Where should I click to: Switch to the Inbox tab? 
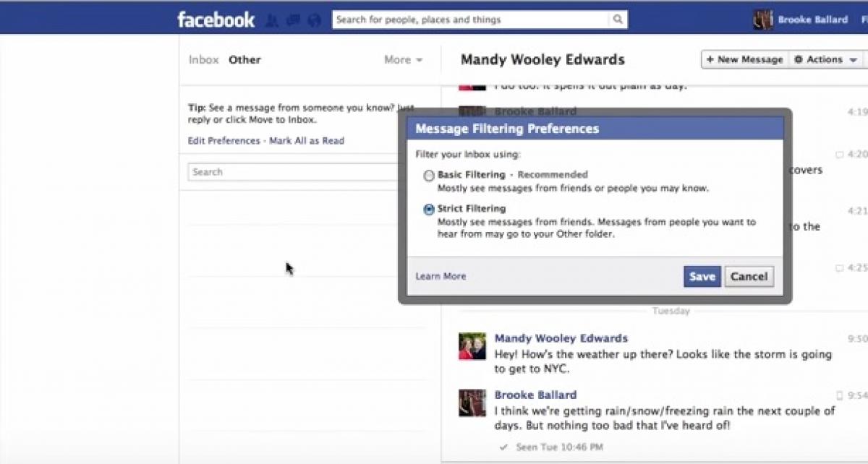tap(203, 60)
